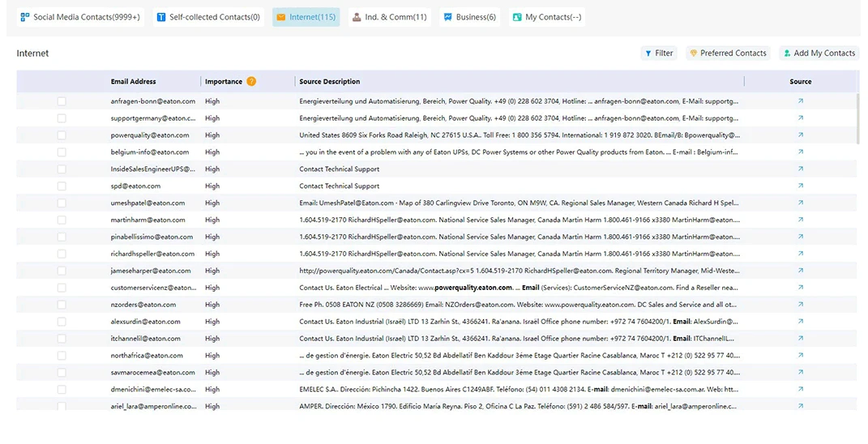Go to Self-collected Contacts(0) tab
Screen dimensions: 868x444
click(x=209, y=17)
